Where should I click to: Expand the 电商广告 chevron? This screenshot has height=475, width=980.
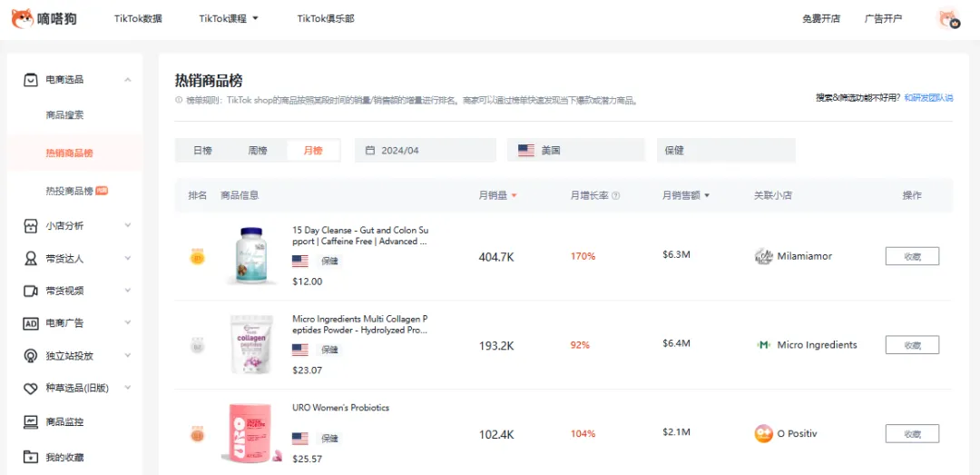pyautogui.click(x=128, y=323)
